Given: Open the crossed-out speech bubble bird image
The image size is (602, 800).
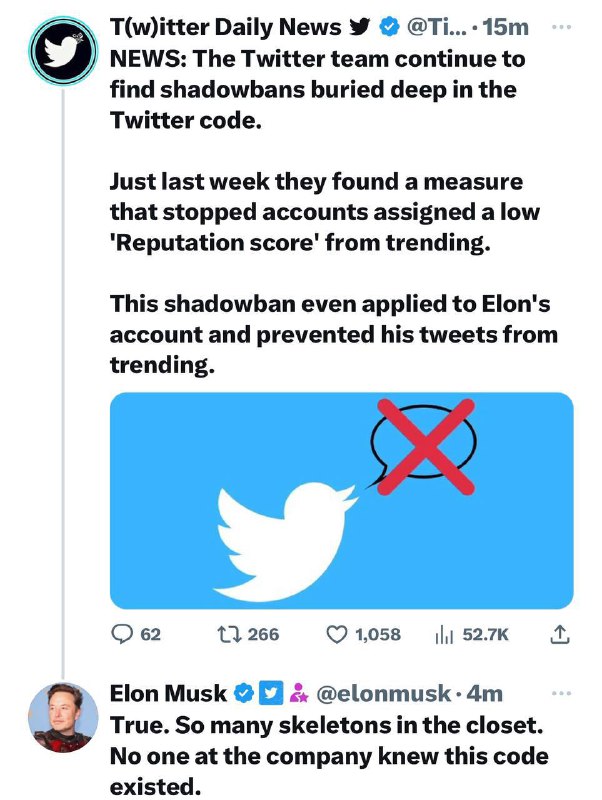Looking at the screenshot, I should (341, 501).
